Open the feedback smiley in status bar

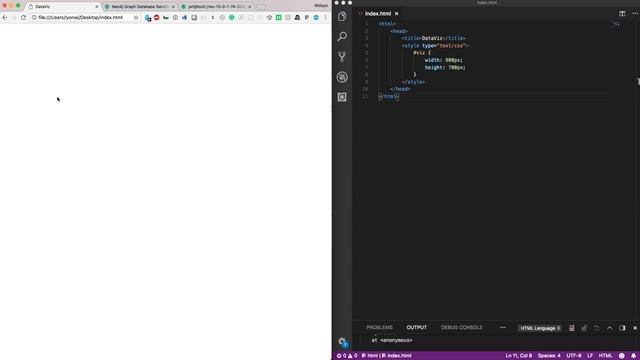coord(621,356)
